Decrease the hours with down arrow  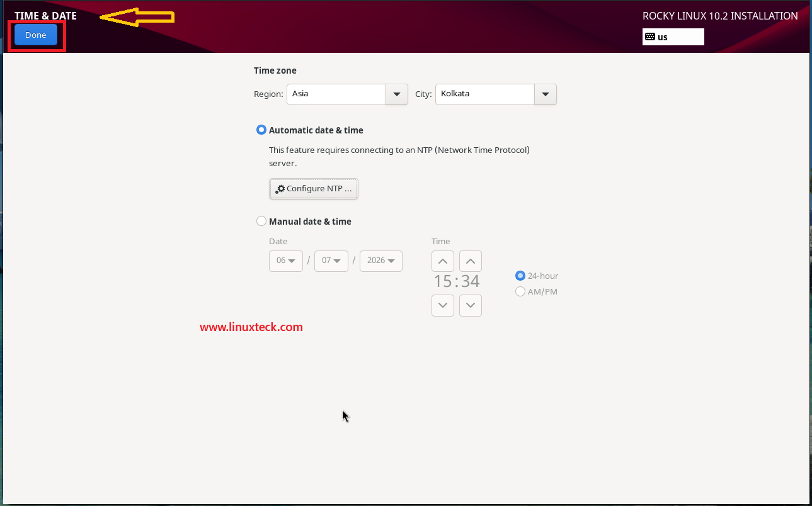443,305
